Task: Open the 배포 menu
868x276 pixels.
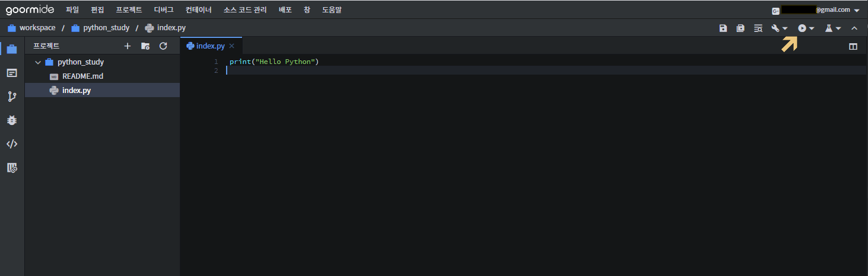Action: (285, 9)
